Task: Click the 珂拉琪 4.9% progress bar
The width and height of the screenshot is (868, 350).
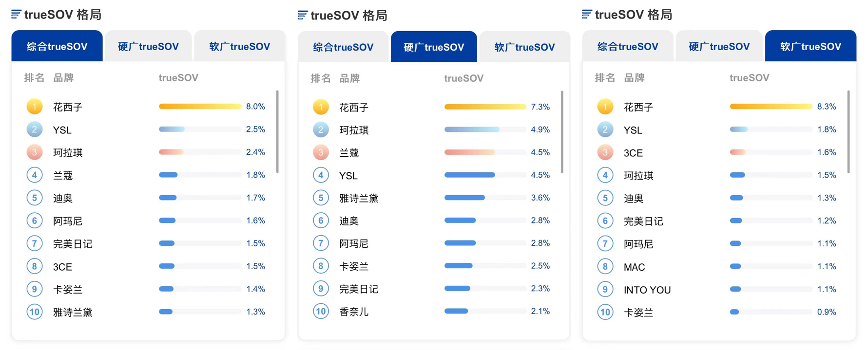Action: click(485, 129)
